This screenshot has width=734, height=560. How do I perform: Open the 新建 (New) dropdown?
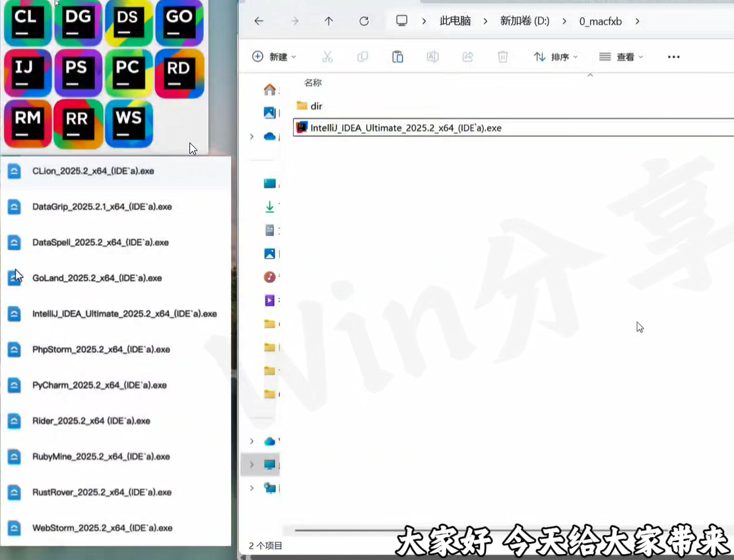[274, 57]
